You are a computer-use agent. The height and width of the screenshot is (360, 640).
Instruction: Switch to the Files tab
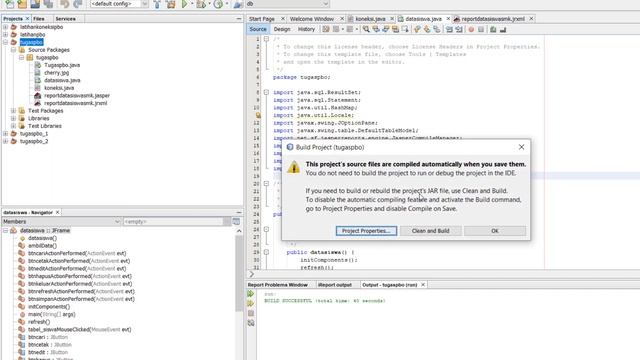[x=39, y=19]
